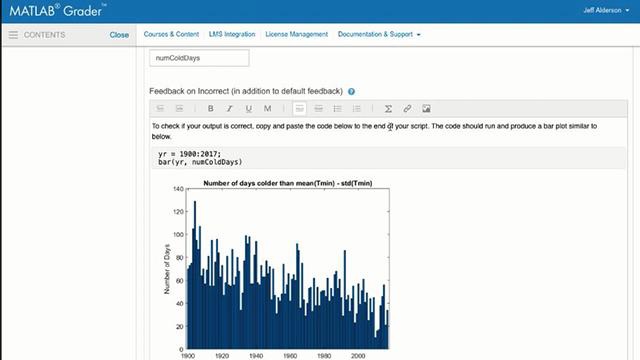The width and height of the screenshot is (640, 360).
Task: Open the LMS Integration menu item
Action: point(232,34)
